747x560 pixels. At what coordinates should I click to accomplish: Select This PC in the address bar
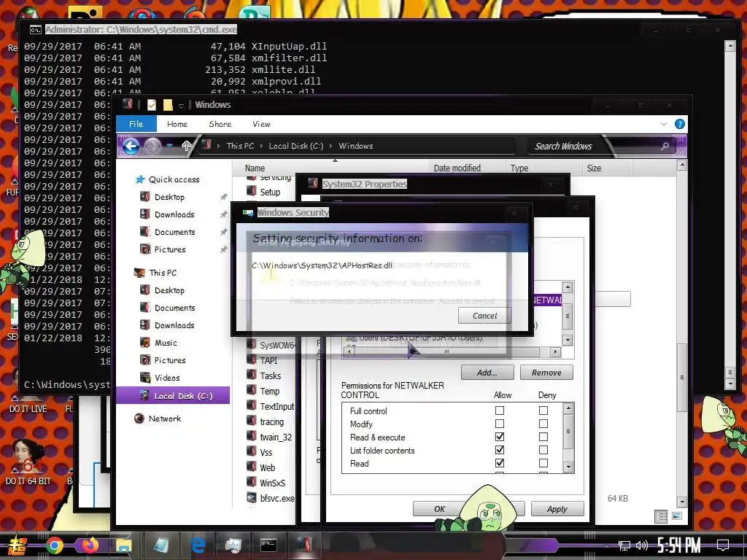pos(240,146)
